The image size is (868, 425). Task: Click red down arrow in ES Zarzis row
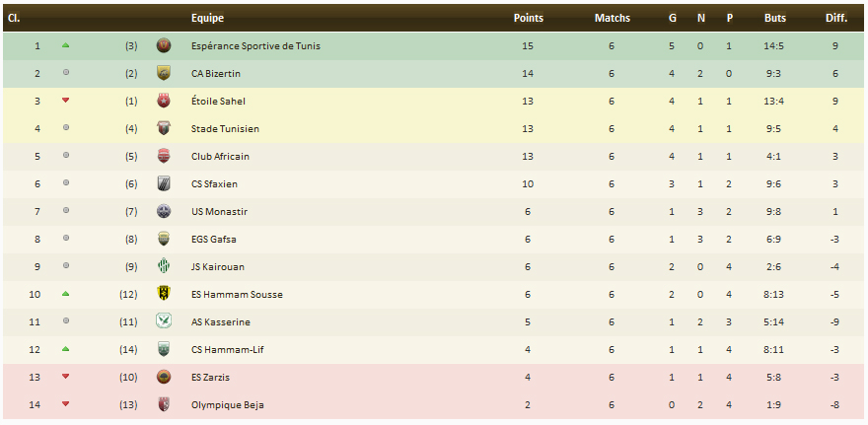click(66, 377)
